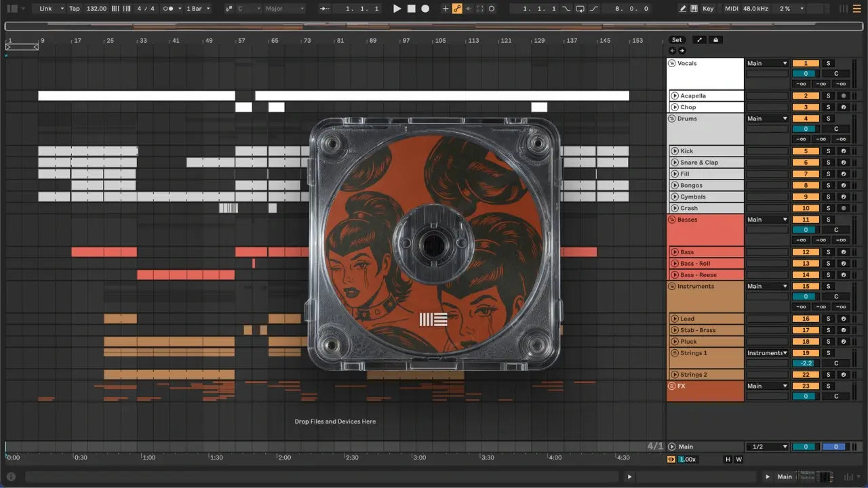
Task: Open the browser toggle at top left
Action: tap(12, 9)
